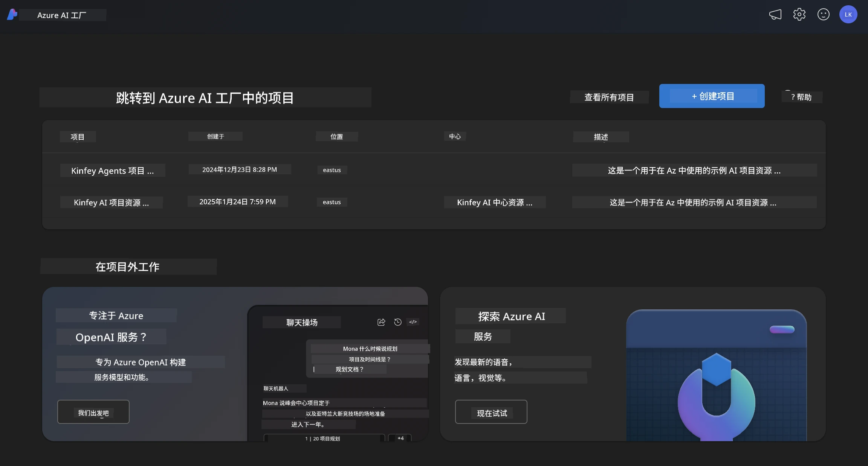The image size is (868, 466).
Task: Click the +4 chip in chat preview
Action: click(x=400, y=438)
